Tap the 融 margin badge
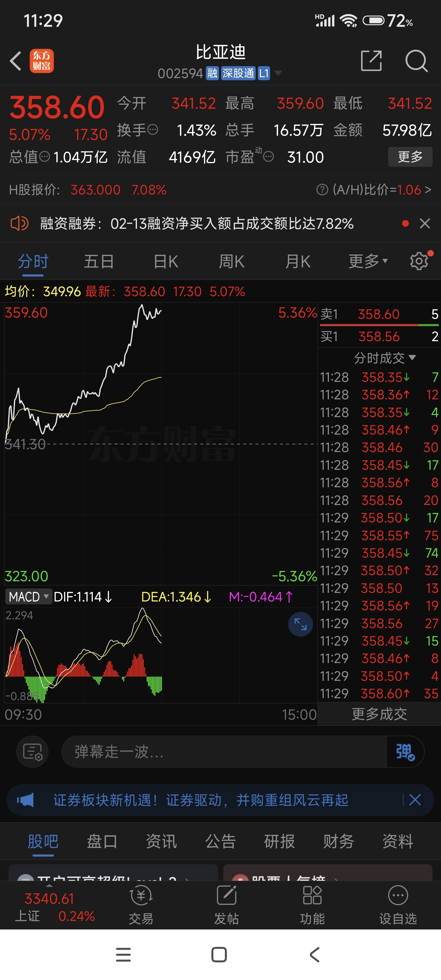The image size is (441, 980). (x=212, y=73)
